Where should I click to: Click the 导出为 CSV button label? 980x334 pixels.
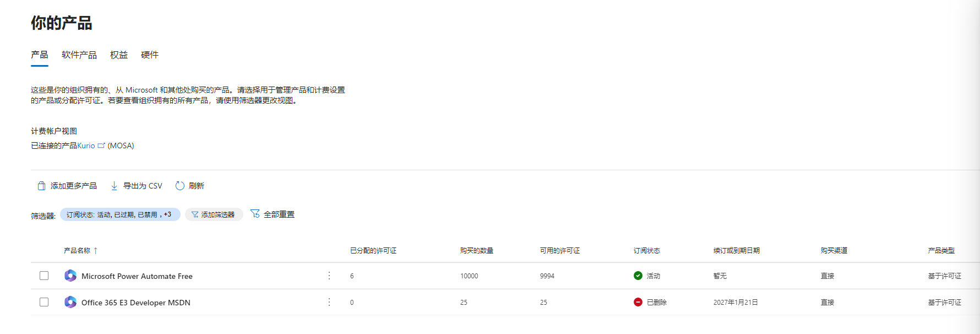point(143,186)
